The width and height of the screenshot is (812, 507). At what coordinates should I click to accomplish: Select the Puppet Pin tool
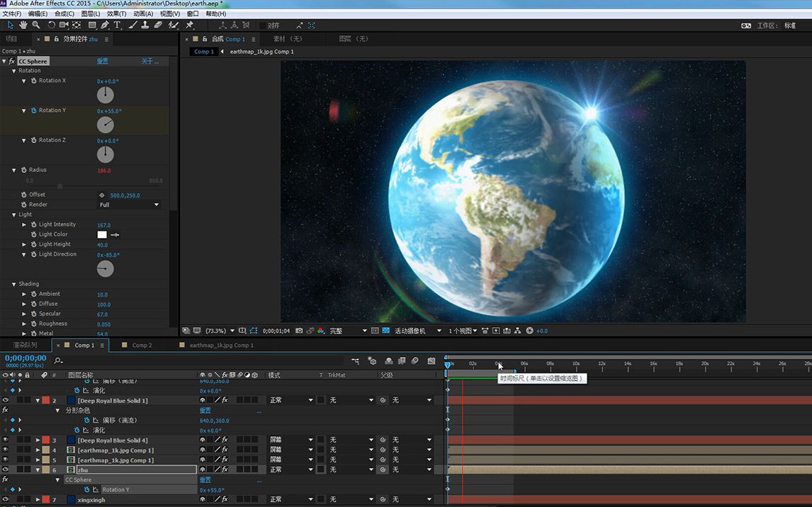pos(189,25)
